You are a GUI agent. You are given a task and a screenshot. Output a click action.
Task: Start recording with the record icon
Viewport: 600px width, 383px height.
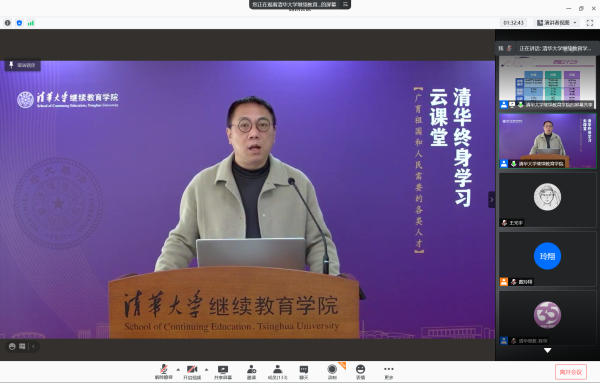click(332, 372)
